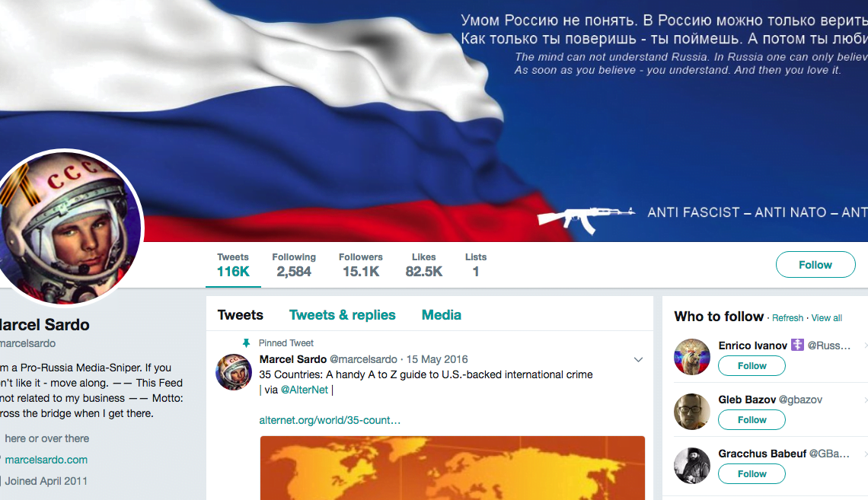Refresh the Who to follow suggestions

coord(787,318)
